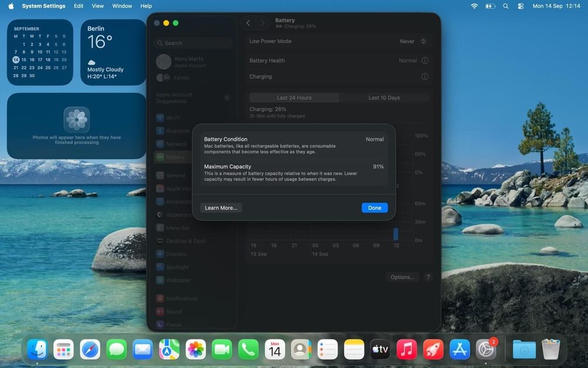Image resolution: width=588 pixels, height=368 pixels.
Task: Open the Photos app in the Dock
Action: tap(196, 349)
